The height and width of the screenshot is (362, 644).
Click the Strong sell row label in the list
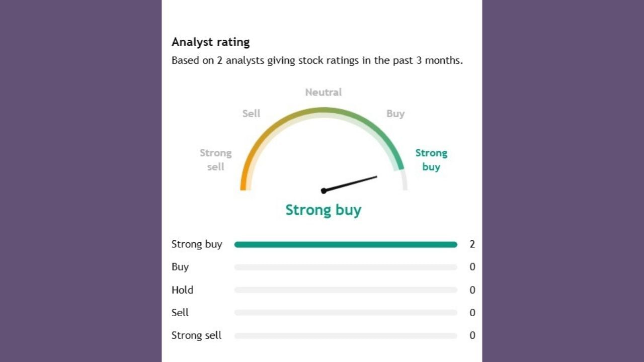[196, 335]
